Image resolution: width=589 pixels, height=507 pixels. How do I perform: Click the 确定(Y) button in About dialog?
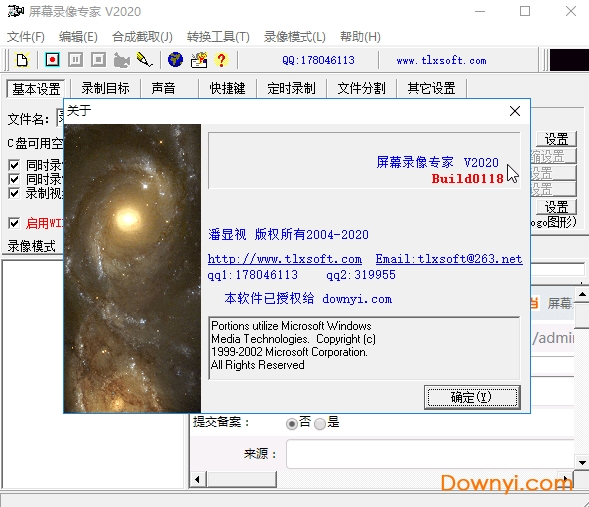point(472,397)
